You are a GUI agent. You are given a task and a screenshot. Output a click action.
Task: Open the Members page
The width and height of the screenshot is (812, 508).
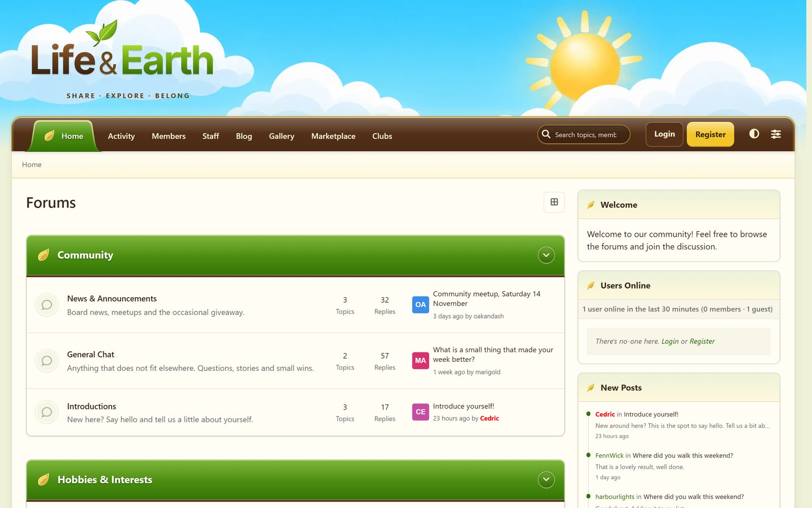click(168, 136)
